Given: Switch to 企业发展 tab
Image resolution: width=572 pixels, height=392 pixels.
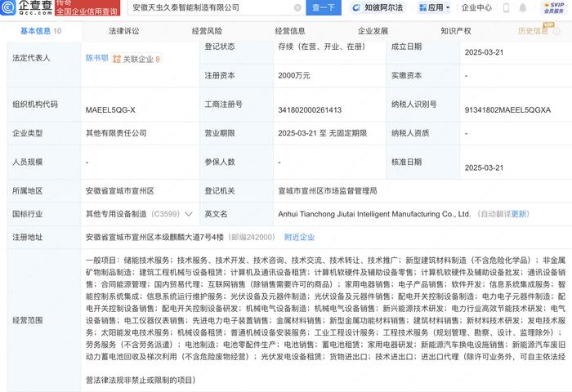Looking at the screenshot, I should (x=373, y=31).
